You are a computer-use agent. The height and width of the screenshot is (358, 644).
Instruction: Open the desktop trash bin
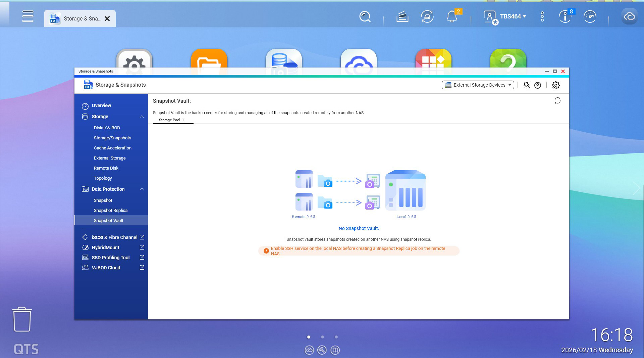tap(22, 319)
